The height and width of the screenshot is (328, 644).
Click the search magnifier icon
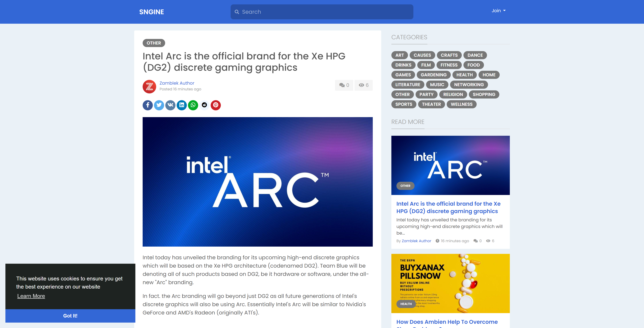237,12
